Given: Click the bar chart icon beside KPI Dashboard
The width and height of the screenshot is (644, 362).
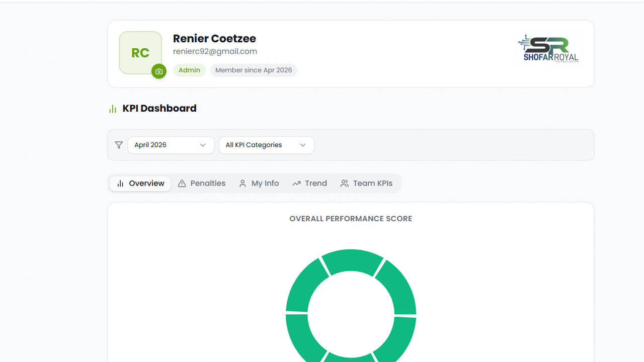Looking at the screenshot, I should pyautogui.click(x=113, y=109).
